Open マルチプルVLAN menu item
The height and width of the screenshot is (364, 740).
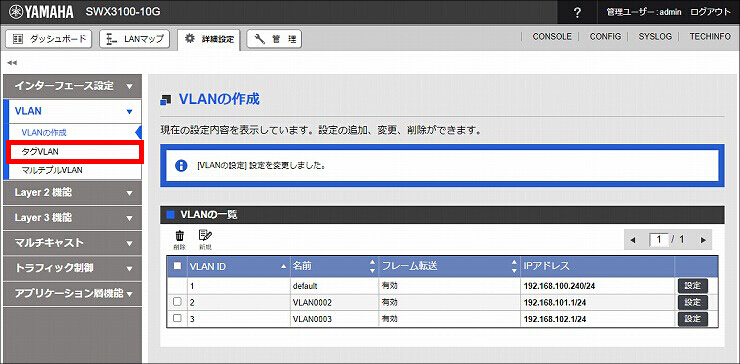[52, 170]
